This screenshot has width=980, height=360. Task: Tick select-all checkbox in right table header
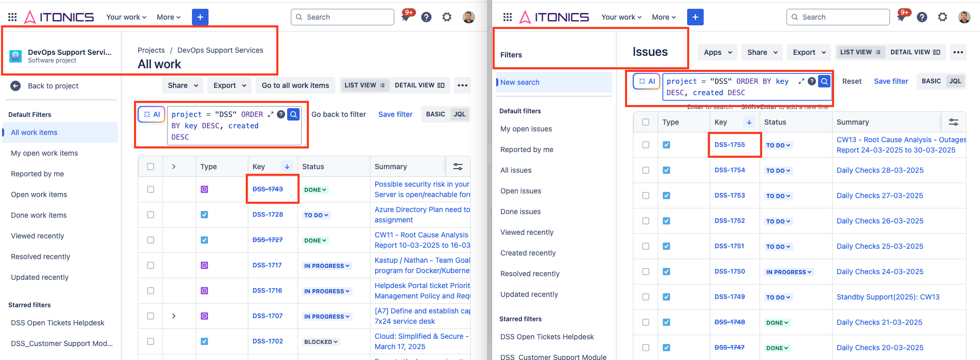pyautogui.click(x=646, y=122)
